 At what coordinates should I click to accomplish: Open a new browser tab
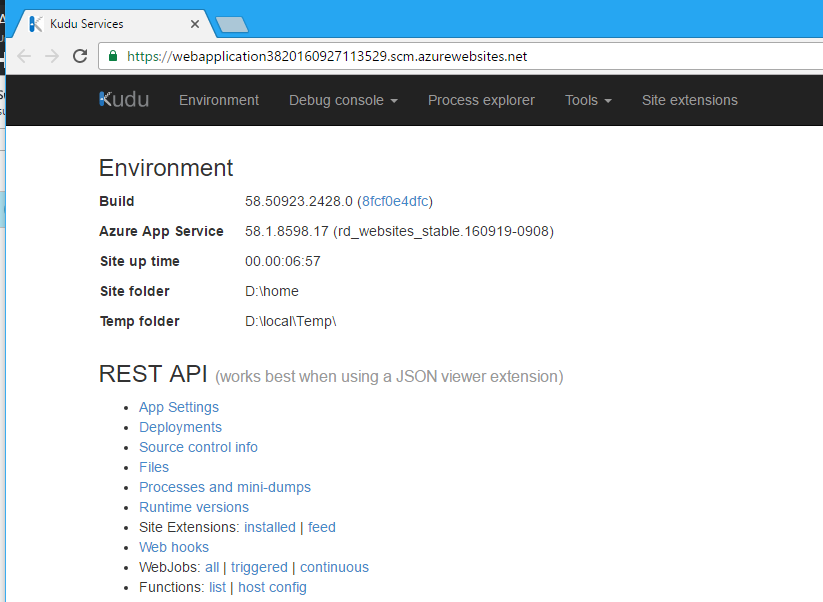(231, 24)
